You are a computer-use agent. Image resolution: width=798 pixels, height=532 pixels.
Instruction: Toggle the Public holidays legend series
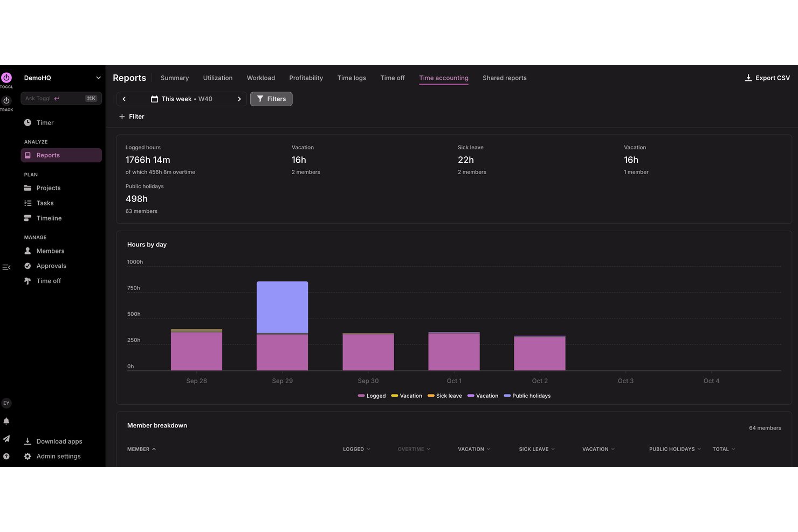(x=527, y=396)
